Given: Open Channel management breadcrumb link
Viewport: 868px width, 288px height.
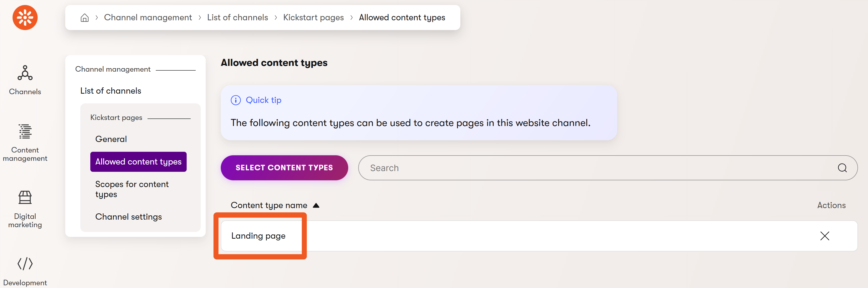Looking at the screenshot, I should coord(148,18).
